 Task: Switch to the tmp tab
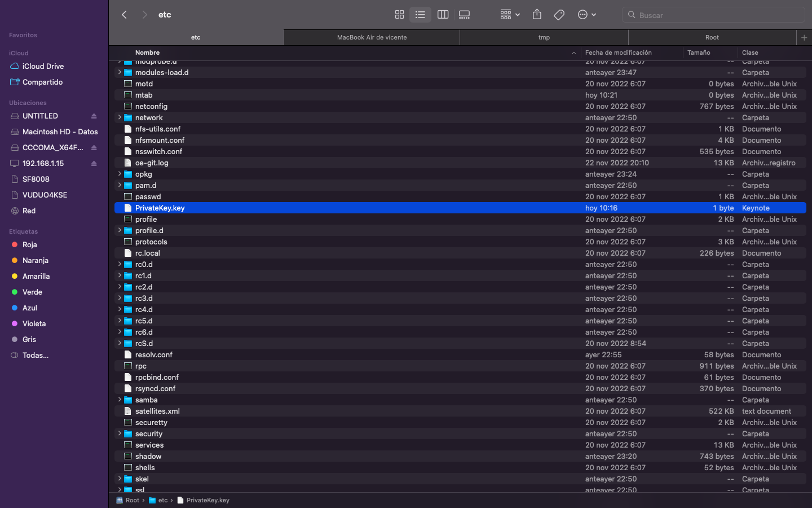(544, 37)
